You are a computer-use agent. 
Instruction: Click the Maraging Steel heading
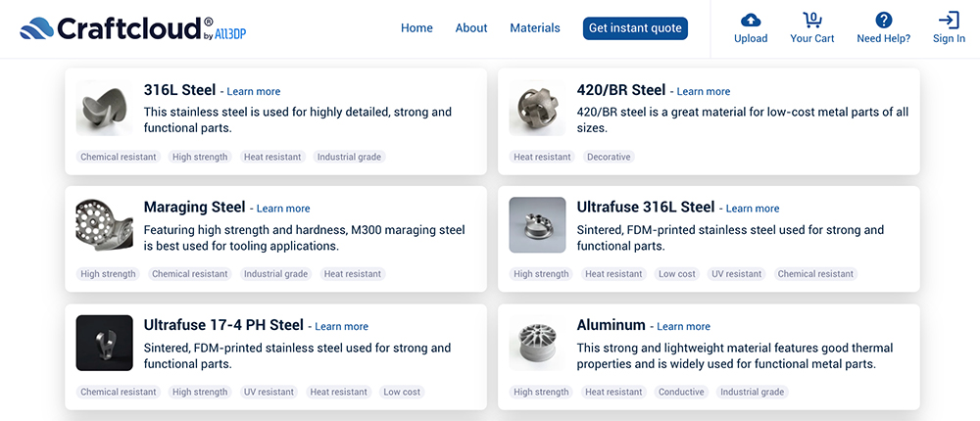point(195,208)
